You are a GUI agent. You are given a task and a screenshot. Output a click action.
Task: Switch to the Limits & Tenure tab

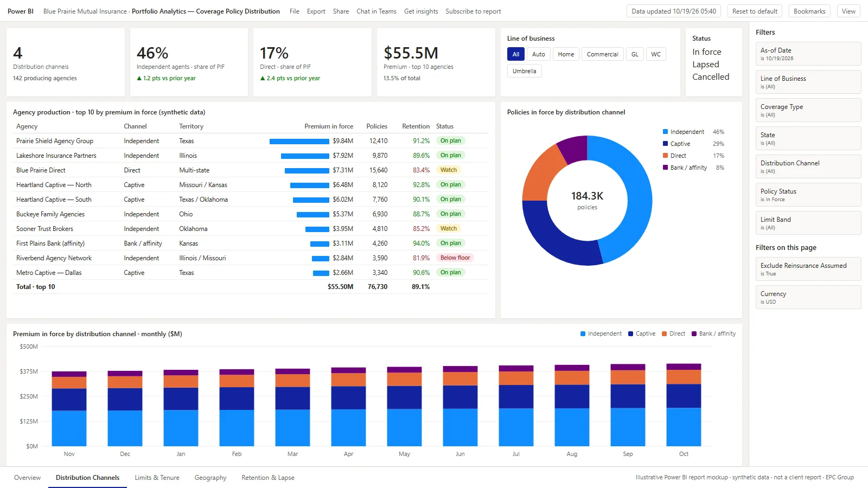coord(157,478)
